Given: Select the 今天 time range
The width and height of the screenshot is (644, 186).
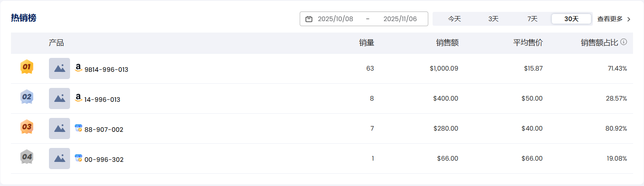Looking at the screenshot, I should tap(454, 19).
